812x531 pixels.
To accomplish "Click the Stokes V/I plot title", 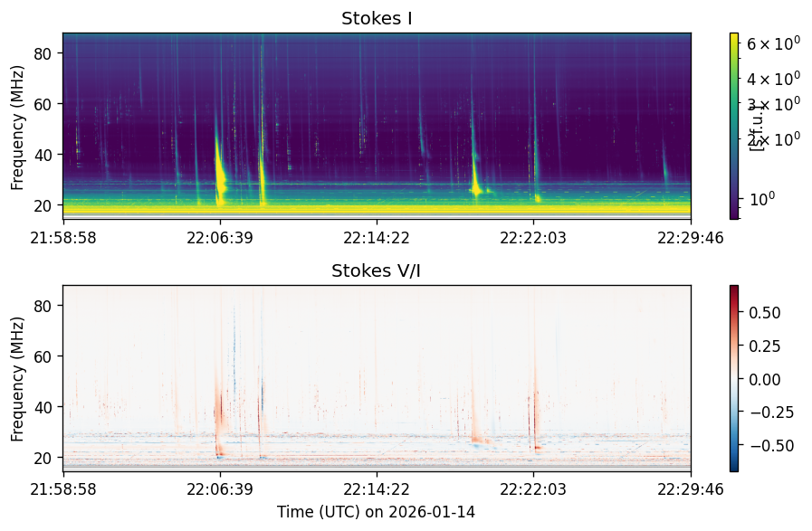I will pyautogui.click(x=376, y=270).
